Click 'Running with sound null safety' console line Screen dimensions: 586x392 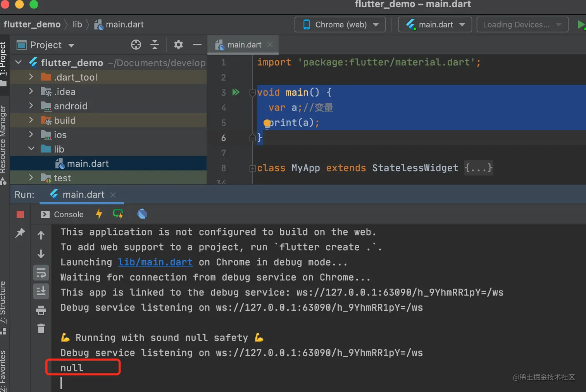pos(162,338)
